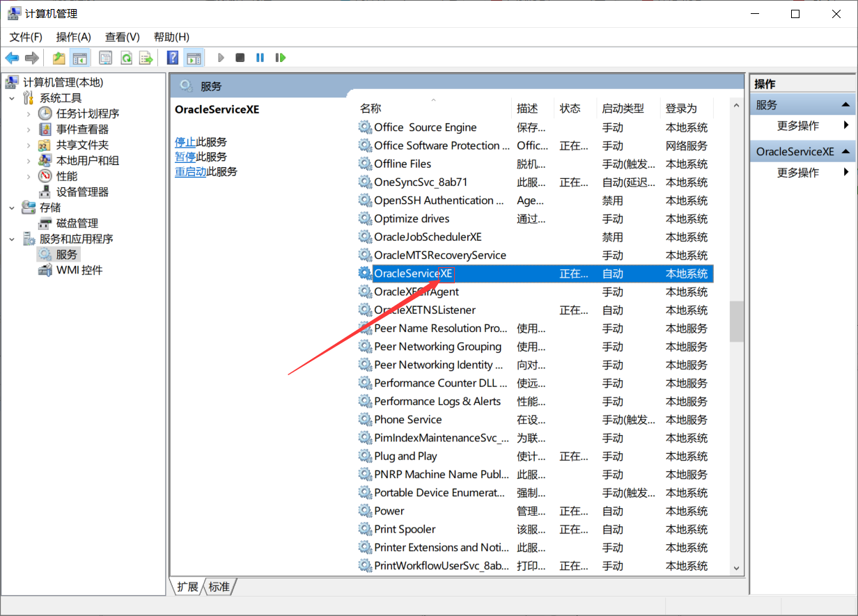Pause the service with the pause toolbar icon
This screenshot has width=858, height=616.
(259, 58)
